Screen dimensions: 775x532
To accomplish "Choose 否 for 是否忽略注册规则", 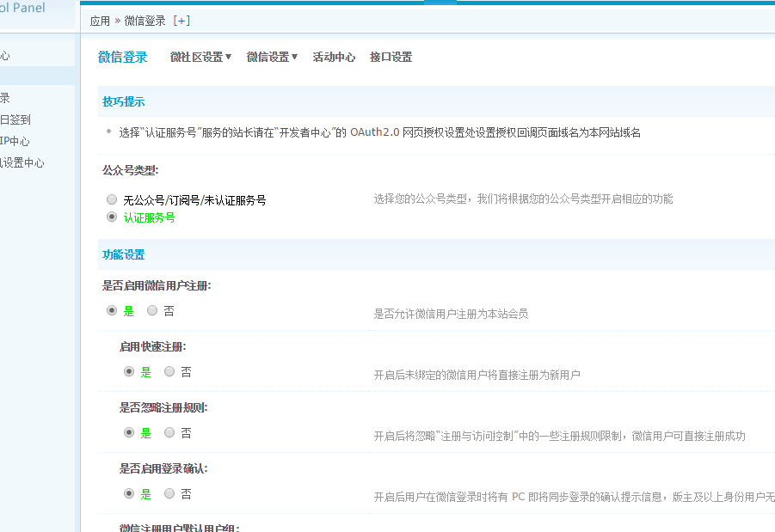I will coord(169,432).
